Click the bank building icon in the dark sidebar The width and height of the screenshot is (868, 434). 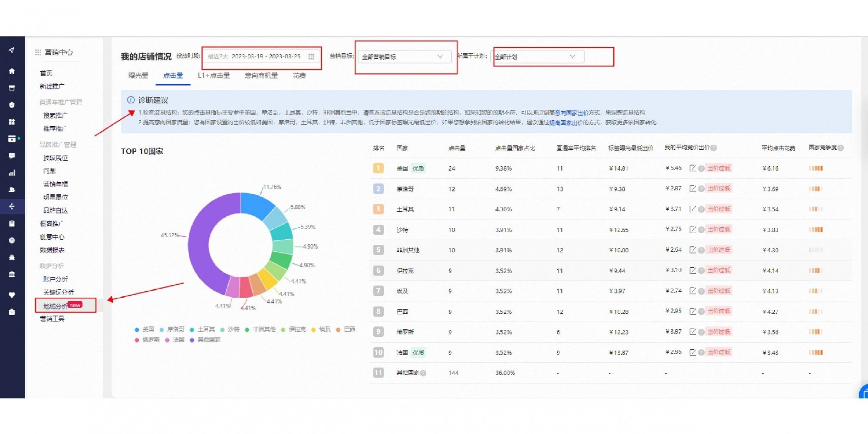point(12,274)
